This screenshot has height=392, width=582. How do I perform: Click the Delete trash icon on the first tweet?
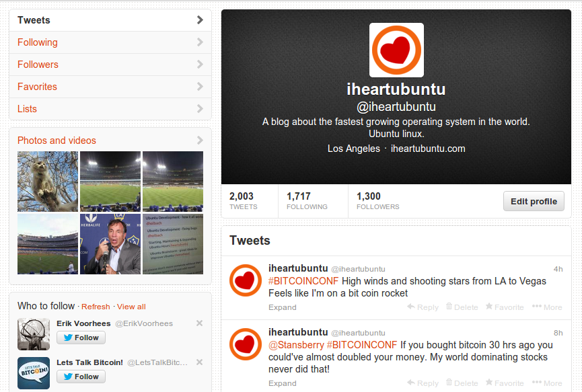point(449,306)
